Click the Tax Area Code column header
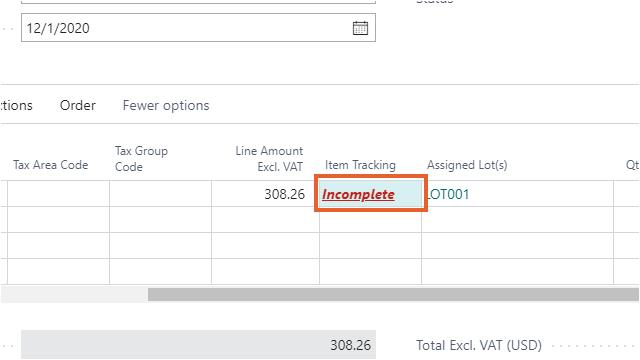Screen dimensions: 640x360 (51, 165)
